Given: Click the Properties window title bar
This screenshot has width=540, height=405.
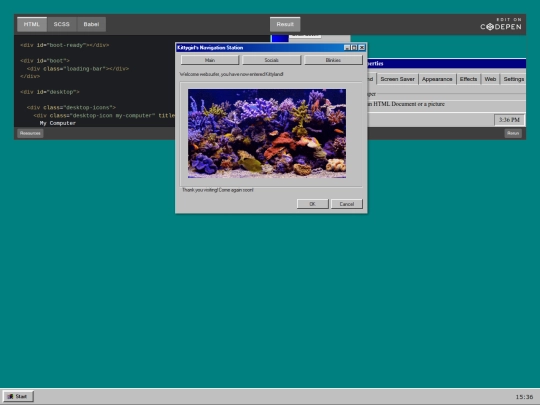Looking at the screenshot, I should click(447, 63).
